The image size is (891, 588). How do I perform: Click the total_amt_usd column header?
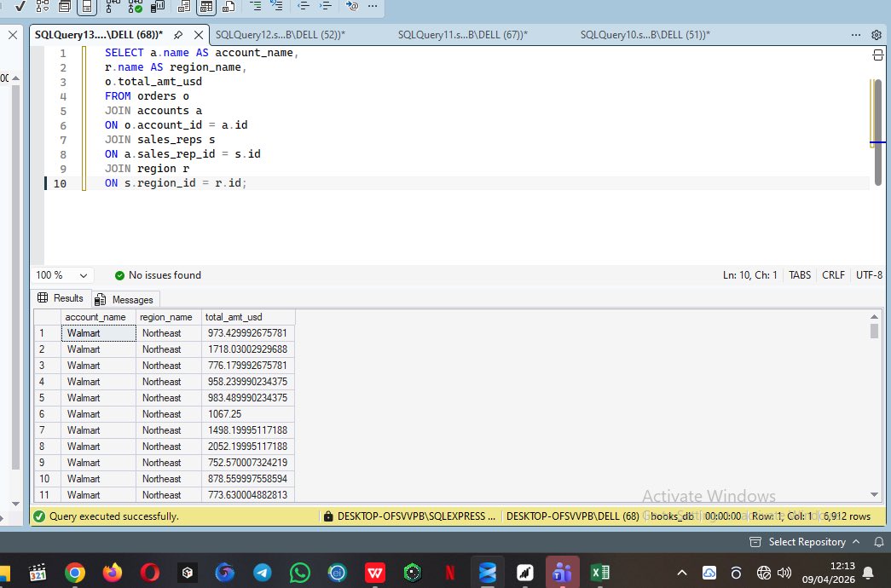[248, 317]
